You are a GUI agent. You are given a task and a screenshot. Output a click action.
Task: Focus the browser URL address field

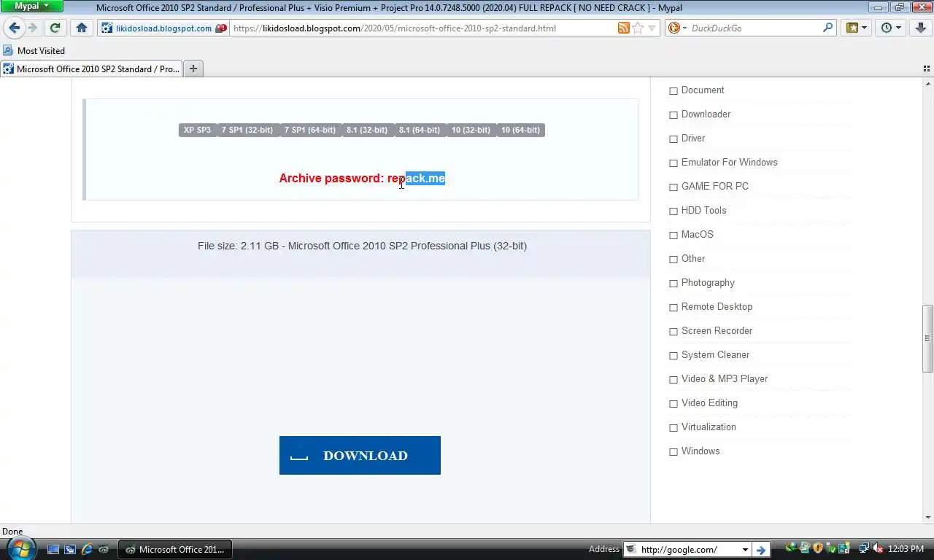[x=423, y=28]
